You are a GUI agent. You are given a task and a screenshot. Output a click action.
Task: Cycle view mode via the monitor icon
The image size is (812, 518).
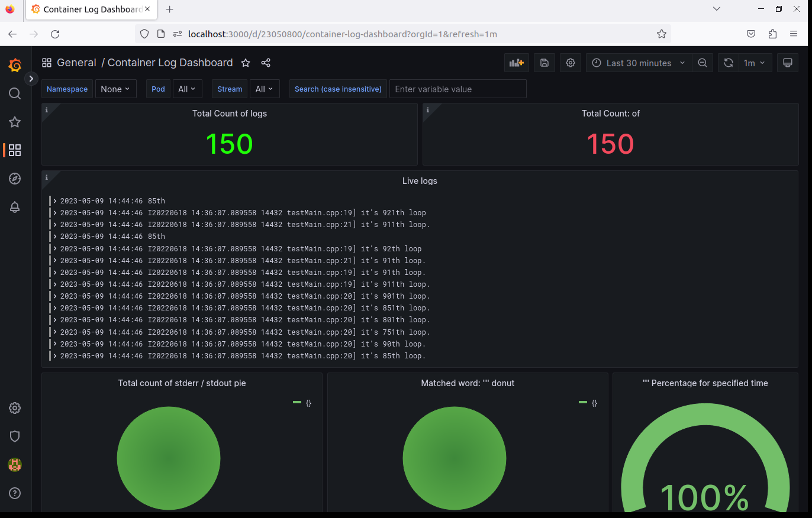pos(787,63)
